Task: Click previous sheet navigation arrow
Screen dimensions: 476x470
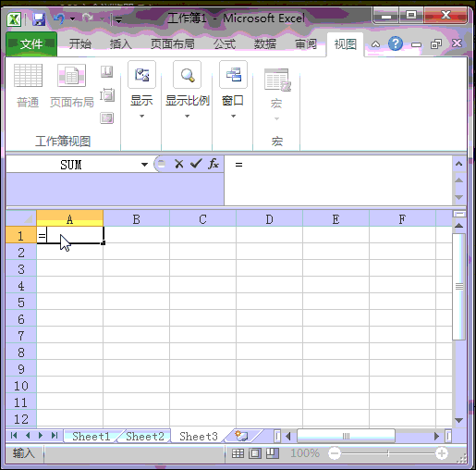Action: (28, 435)
